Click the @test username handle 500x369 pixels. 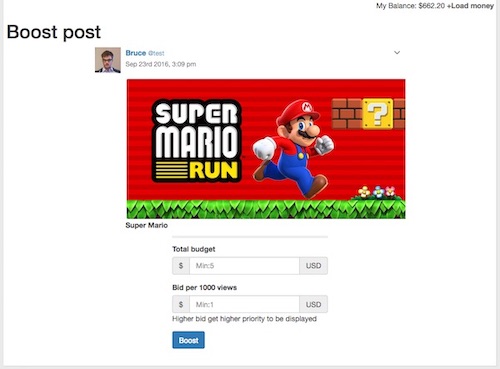pyautogui.click(x=156, y=53)
